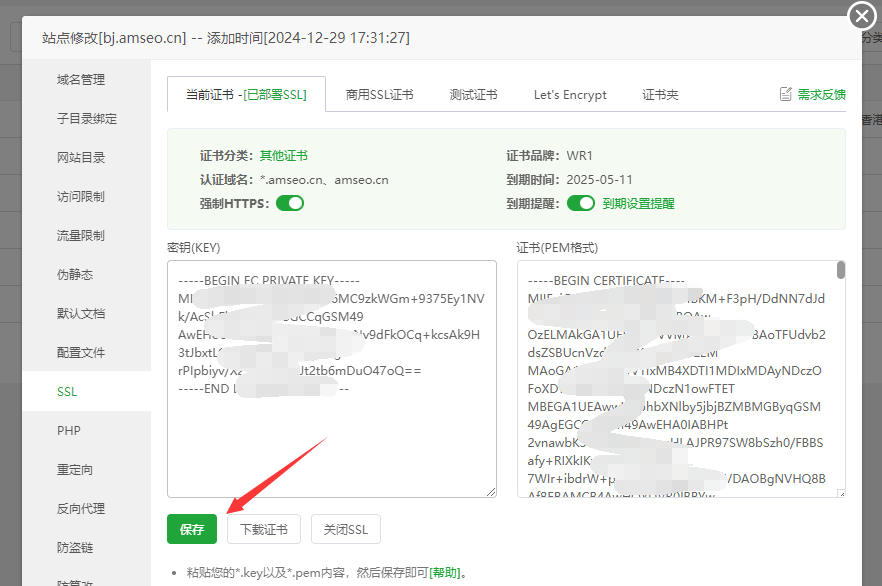Open PHP in the sidebar
882x586 pixels.
click(69, 430)
